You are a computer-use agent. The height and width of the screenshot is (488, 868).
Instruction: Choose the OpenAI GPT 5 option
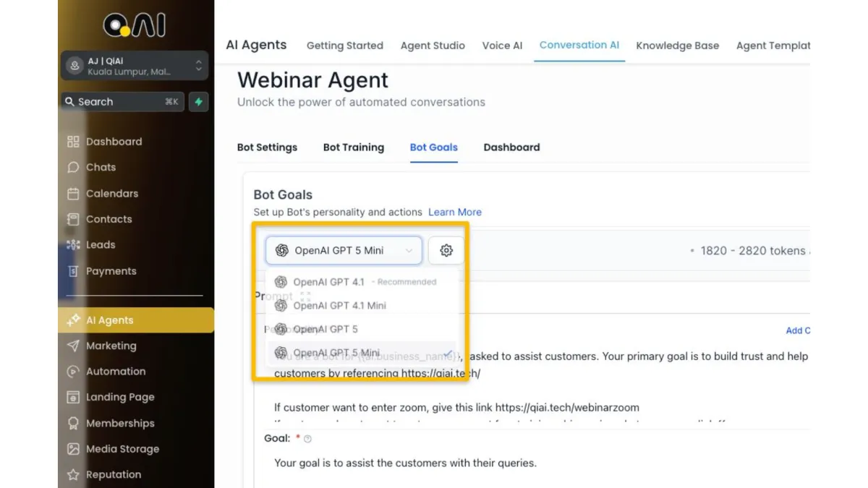pyautogui.click(x=362, y=329)
